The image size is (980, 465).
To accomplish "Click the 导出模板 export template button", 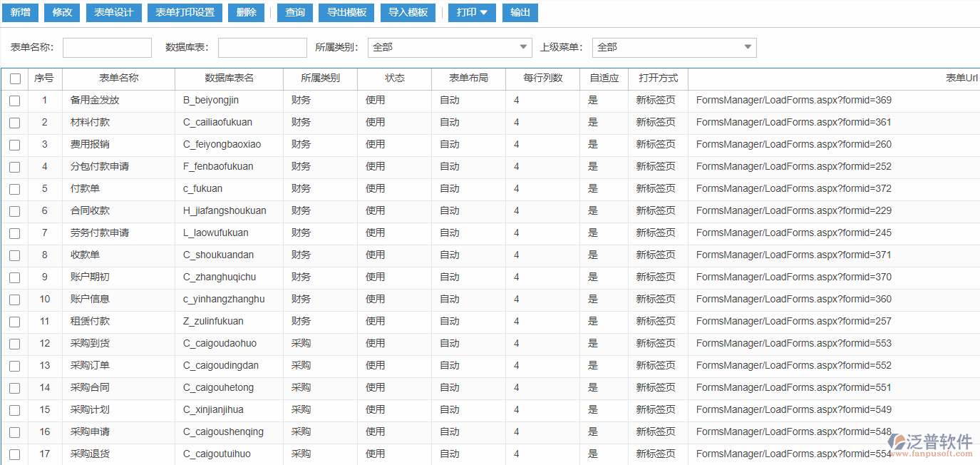I will pos(346,13).
